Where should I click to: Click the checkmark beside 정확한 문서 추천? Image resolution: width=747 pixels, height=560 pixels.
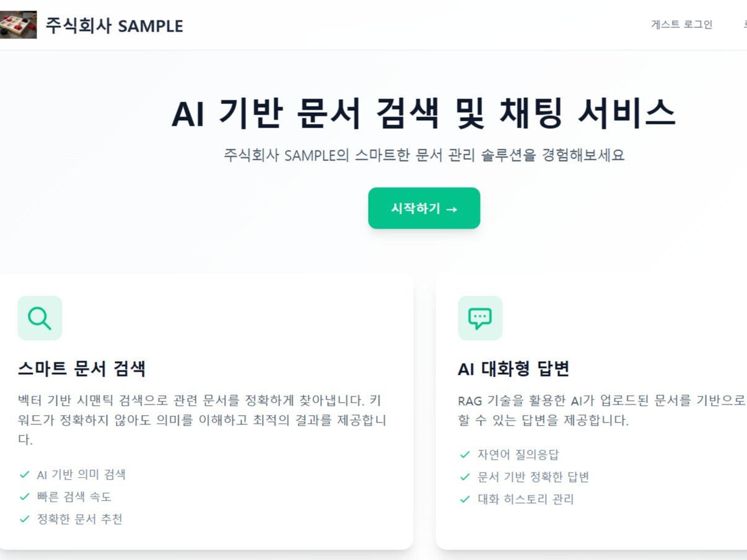coord(23,518)
